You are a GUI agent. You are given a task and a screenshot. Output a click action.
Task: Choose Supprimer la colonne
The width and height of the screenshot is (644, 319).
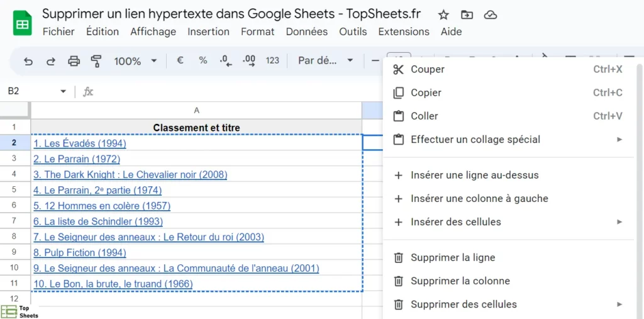pos(508,281)
